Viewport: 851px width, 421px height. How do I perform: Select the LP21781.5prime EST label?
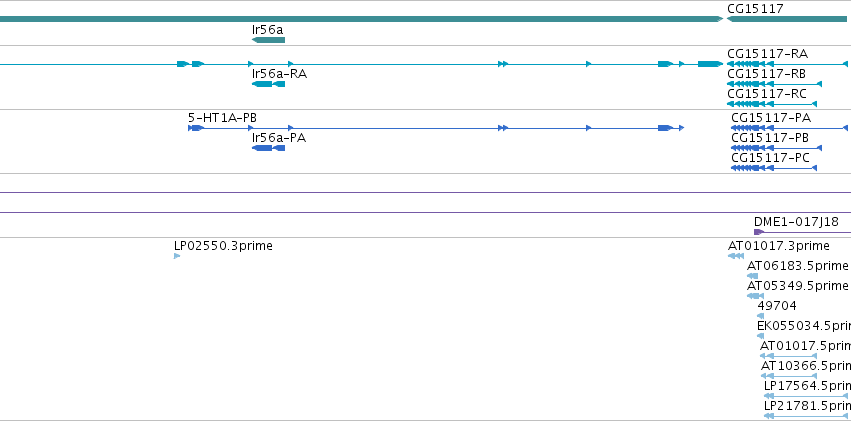[807, 406]
